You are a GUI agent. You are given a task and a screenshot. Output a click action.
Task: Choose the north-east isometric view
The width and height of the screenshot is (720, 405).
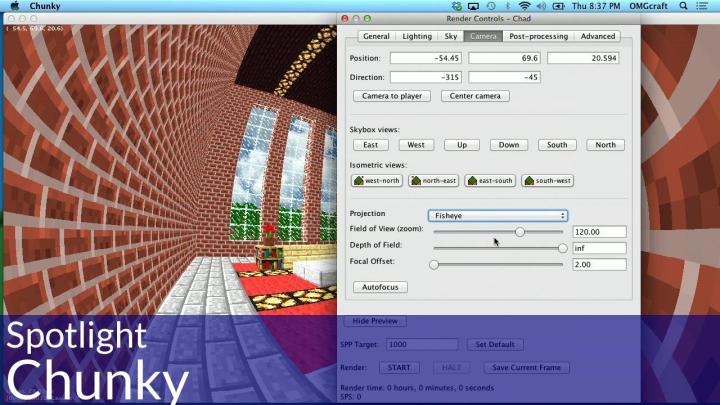point(433,180)
